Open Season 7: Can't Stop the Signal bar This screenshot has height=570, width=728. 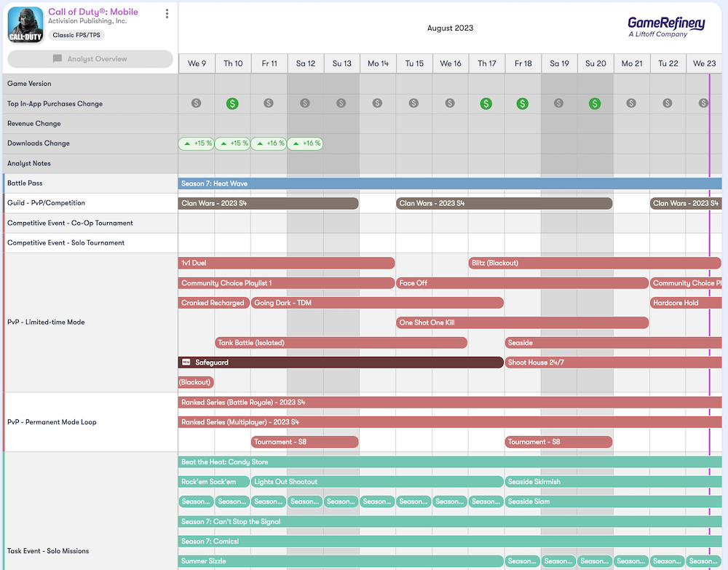pos(450,522)
